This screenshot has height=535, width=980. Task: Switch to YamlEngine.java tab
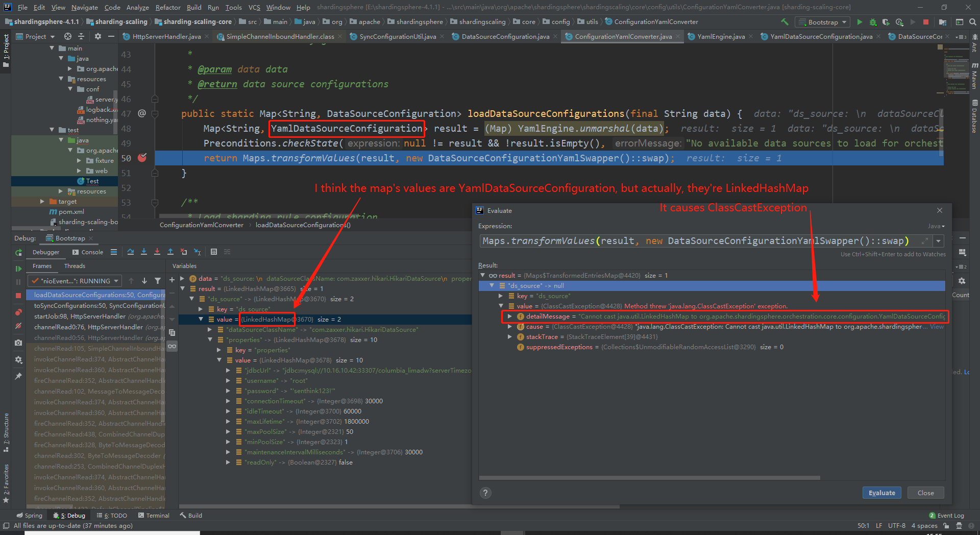720,36
